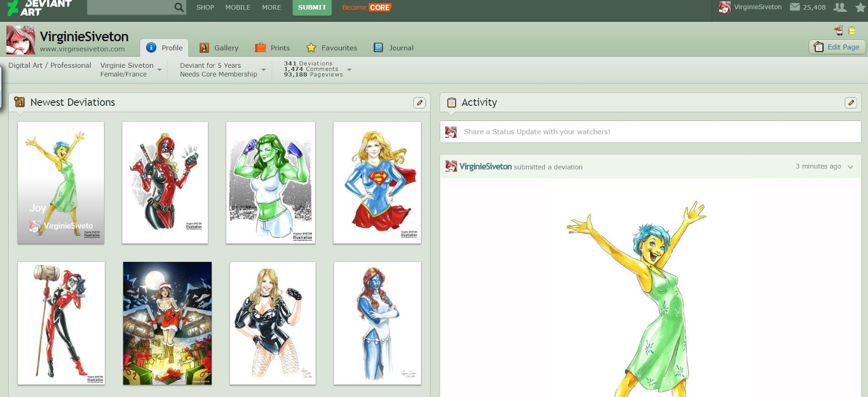The image size is (868, 397).
Task: Click the avatar beside submitted a deviation
Action: [451, 166]
